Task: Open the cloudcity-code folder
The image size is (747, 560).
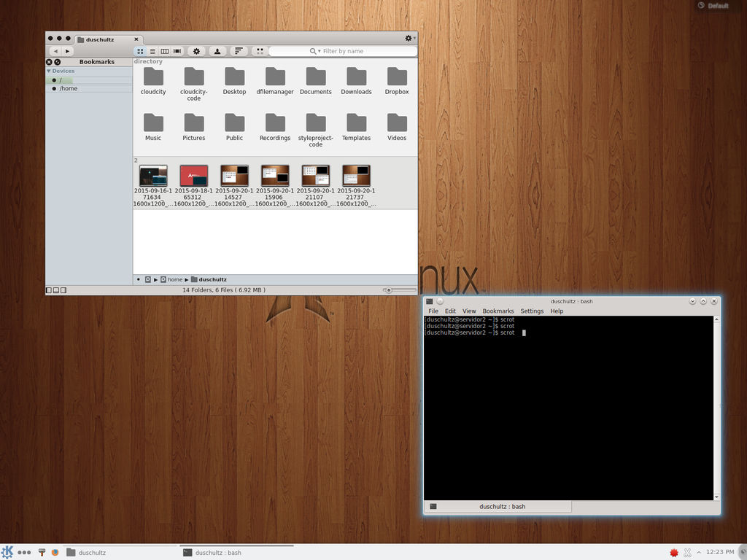Action: tap(194, 84)
